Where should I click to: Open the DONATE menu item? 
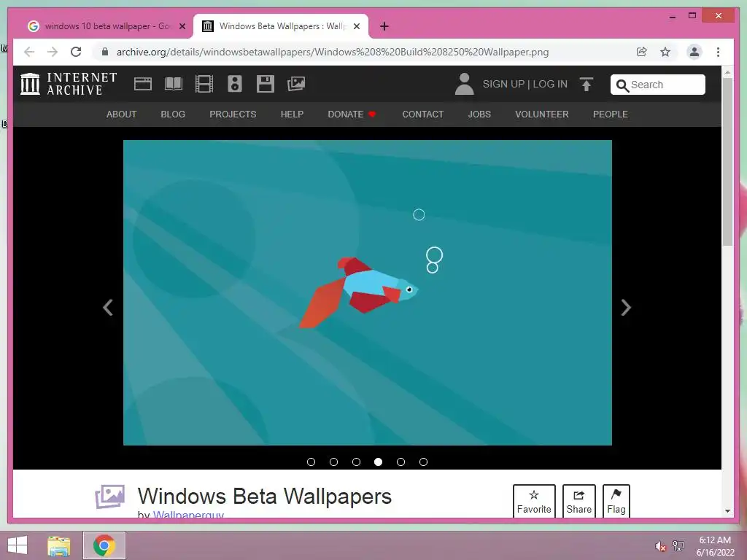point(352,114)
